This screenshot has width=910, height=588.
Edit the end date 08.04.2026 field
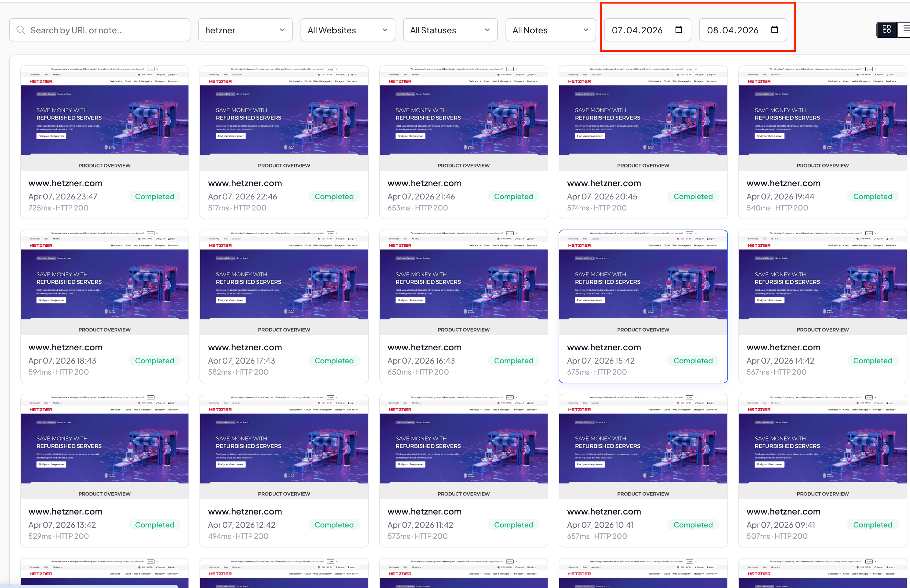click(x=743, y=30)
